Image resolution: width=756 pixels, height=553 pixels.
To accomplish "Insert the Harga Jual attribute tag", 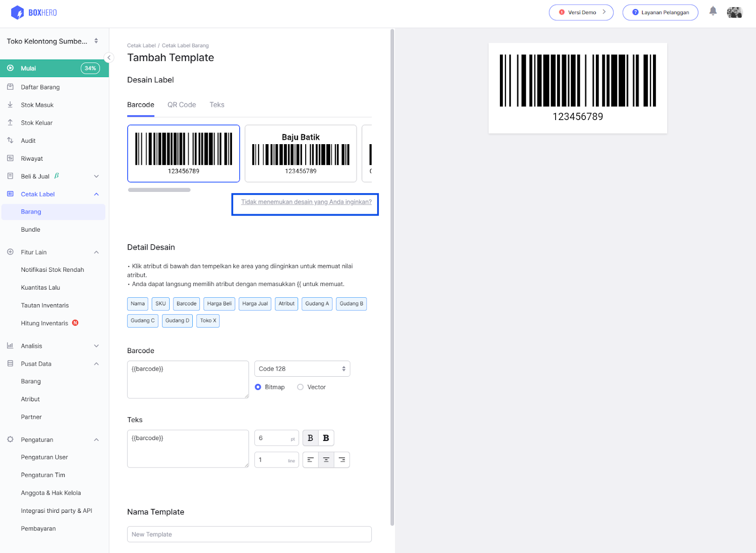I will point(255,303).
